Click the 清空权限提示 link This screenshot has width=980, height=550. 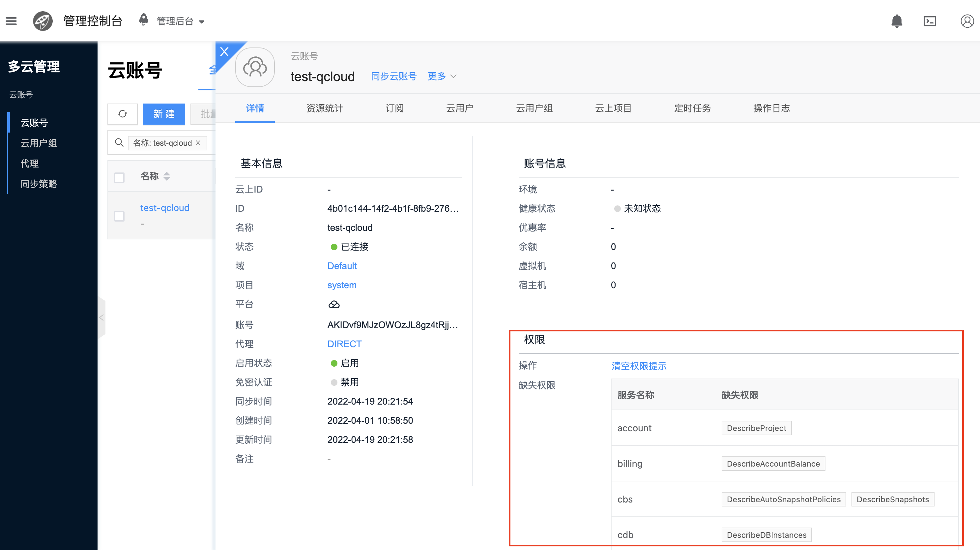pyautogui.click(x=639, y=366)
